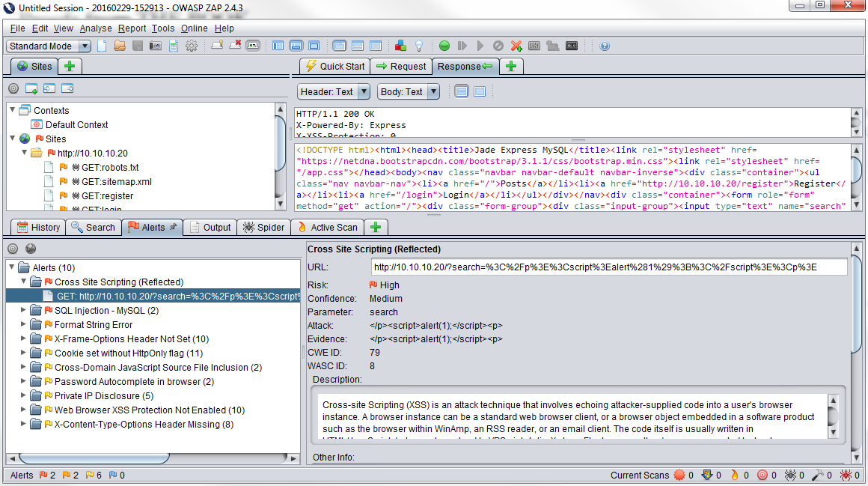
Task: Click the alert URL text field
Action: pos(609,267)
